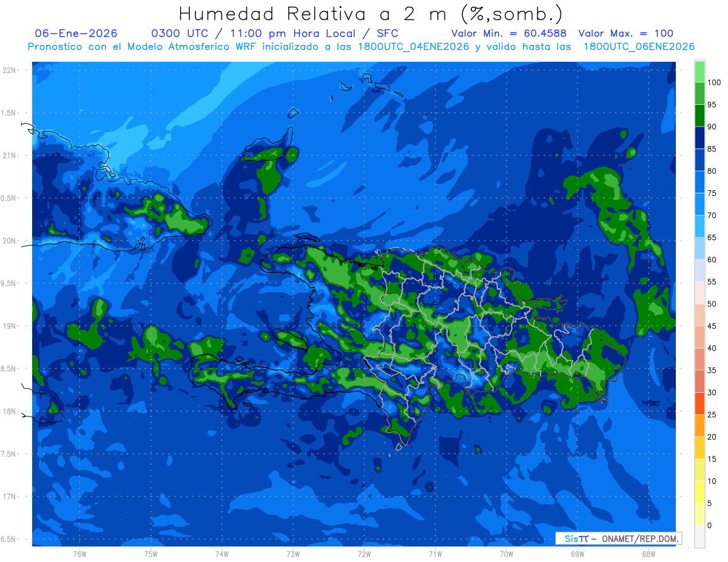Click the legend label '100'
Image resolution: width=728 pixels, height=562 pixels.
(713, 82)
